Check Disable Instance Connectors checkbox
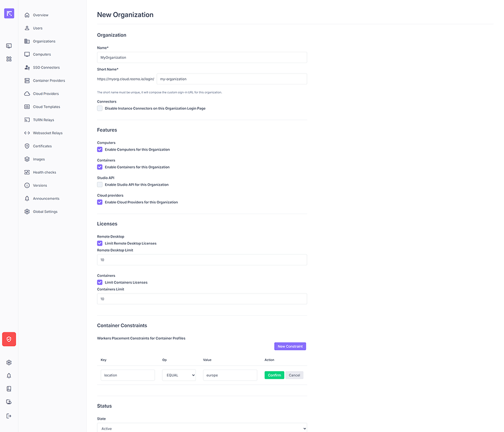Screen dimensions: 504x432 click(100, 108)
